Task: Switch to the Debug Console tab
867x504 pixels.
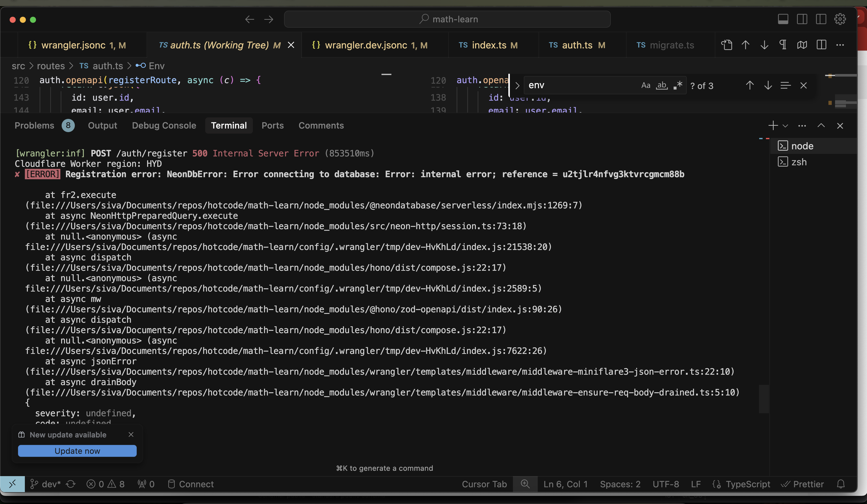Action: pyautogui.click(x=164, y=125)
